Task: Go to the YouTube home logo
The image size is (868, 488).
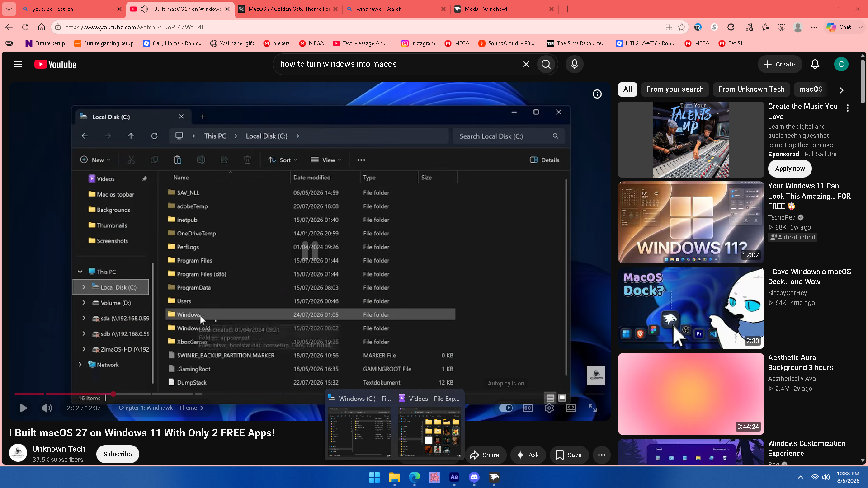Action: click(56, 64)
